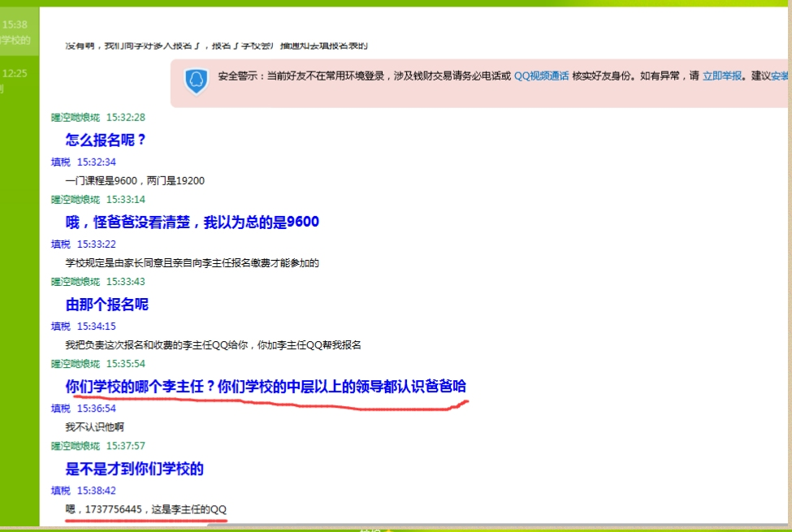This screenshot has width=792, height=532.
Task: Click the green sender name at 15:32:28
Action: tap(76, 118)
